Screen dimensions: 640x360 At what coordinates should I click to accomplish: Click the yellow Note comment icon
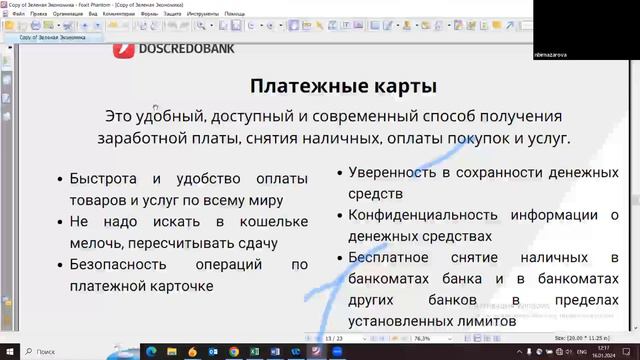pyautogui.click(x=497, y=25)
